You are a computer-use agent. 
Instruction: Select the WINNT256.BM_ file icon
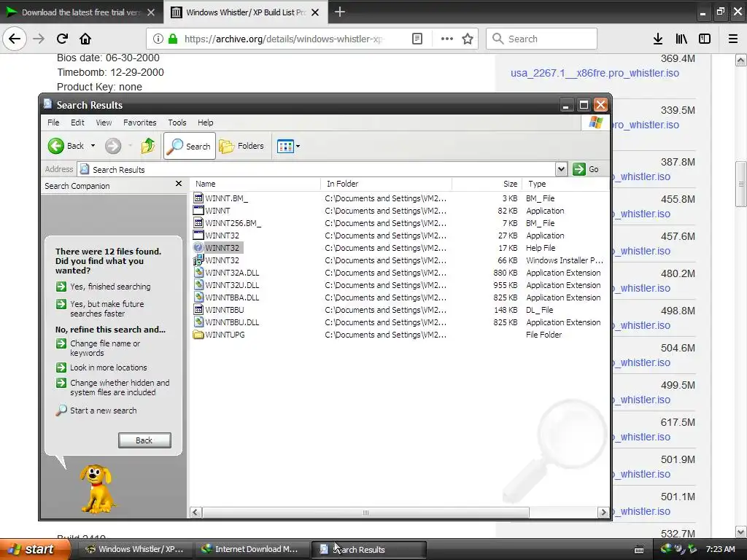click(x=198, y=222)
